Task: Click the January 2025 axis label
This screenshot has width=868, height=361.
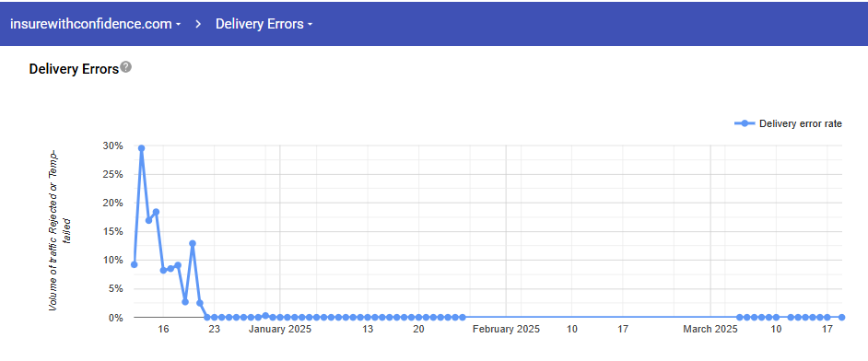Action: tap(280, 330)
